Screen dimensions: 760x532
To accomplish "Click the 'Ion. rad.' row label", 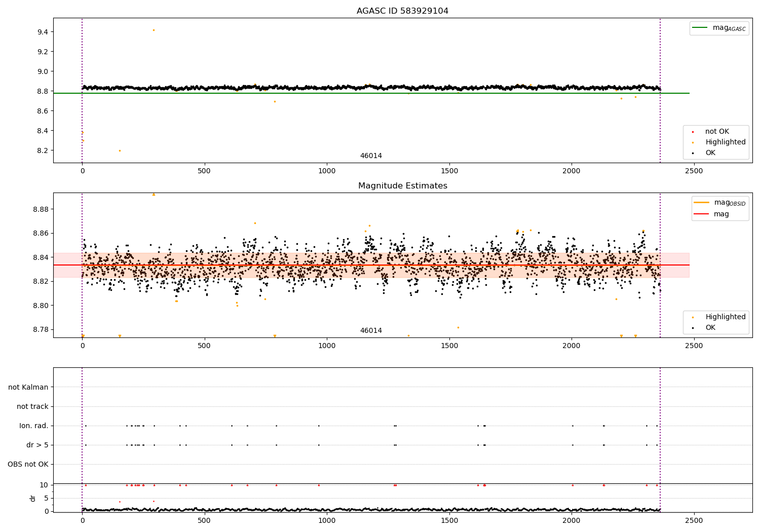I will click(x=34, y=426).
